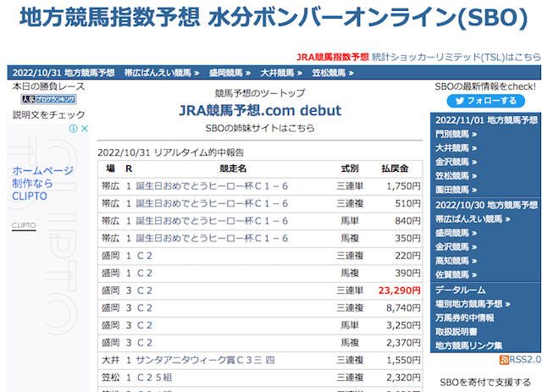Click the 8,740円 payout cell
Viewport: 542px width, 392px height.
click(403, 308)
